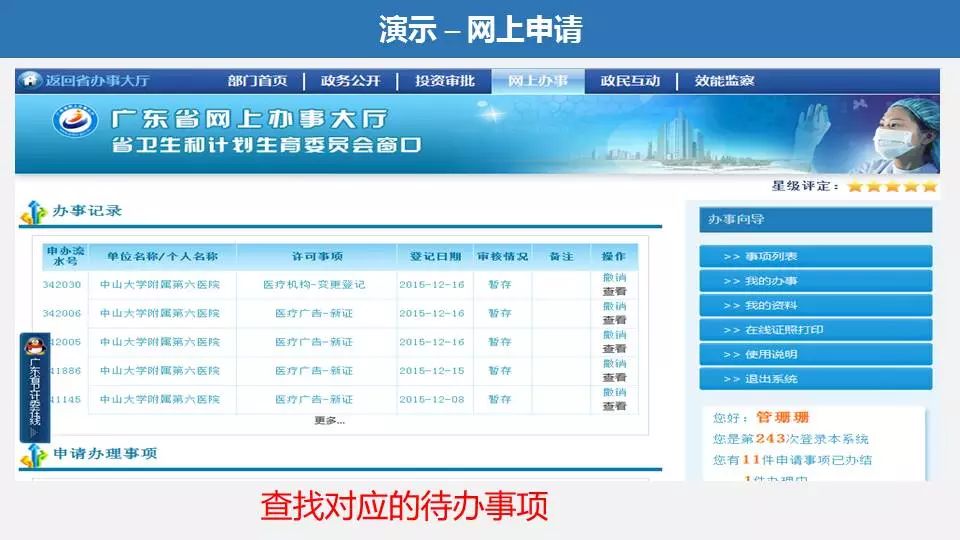960x540 pixels.
Task: Click the 医疗机构-变更登记 cell
Action: 314,285
